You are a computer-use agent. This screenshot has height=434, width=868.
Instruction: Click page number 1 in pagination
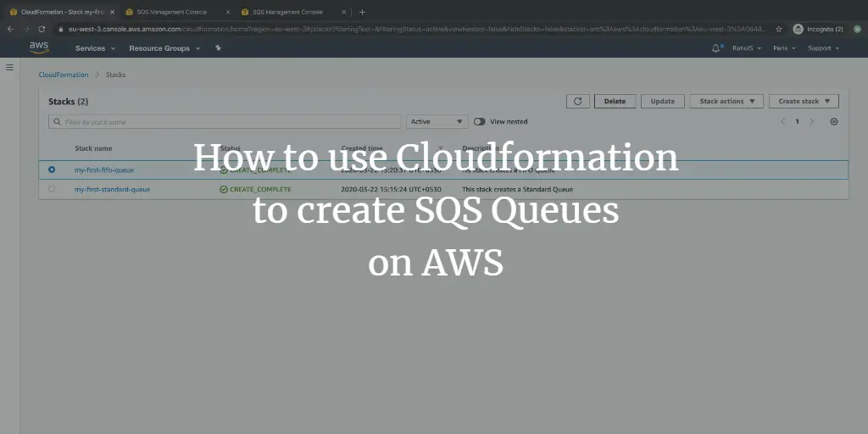[797, 122]
